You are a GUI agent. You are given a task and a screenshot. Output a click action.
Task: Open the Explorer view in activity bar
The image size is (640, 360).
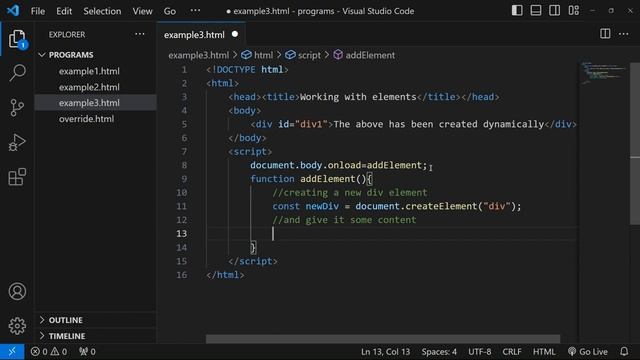point(17,39)
